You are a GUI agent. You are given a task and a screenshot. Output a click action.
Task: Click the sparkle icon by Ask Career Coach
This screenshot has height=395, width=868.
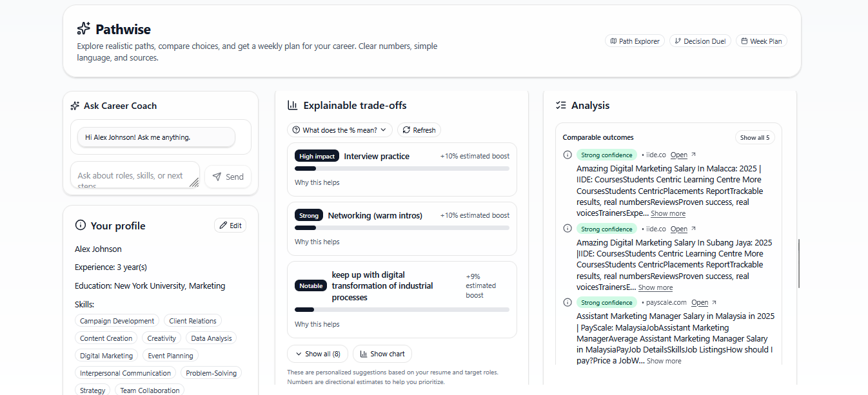[75, 106]
